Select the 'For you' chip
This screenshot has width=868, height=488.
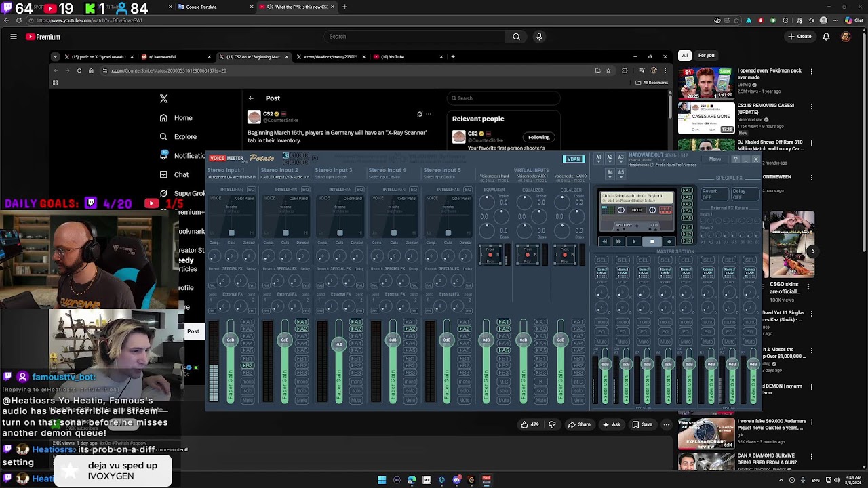coord(707,56)
